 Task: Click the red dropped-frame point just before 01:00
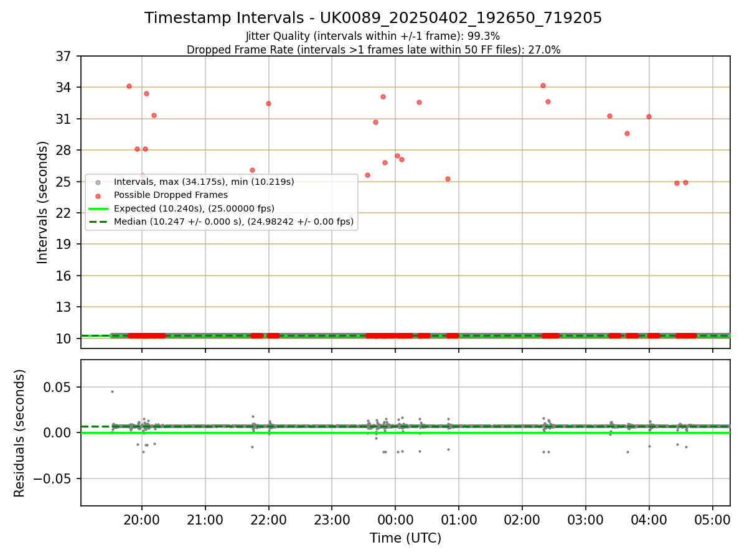[x=448, y=179]
